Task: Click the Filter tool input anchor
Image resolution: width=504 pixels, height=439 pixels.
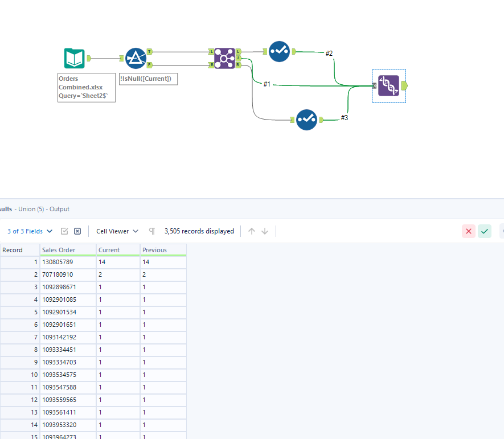Action: click(x=121, y=58)
